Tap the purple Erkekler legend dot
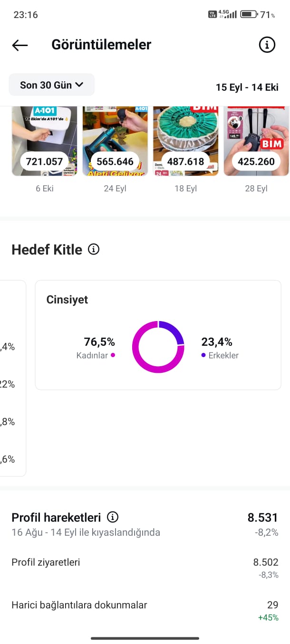Screen dimensions: 290x644 [203, 355]
